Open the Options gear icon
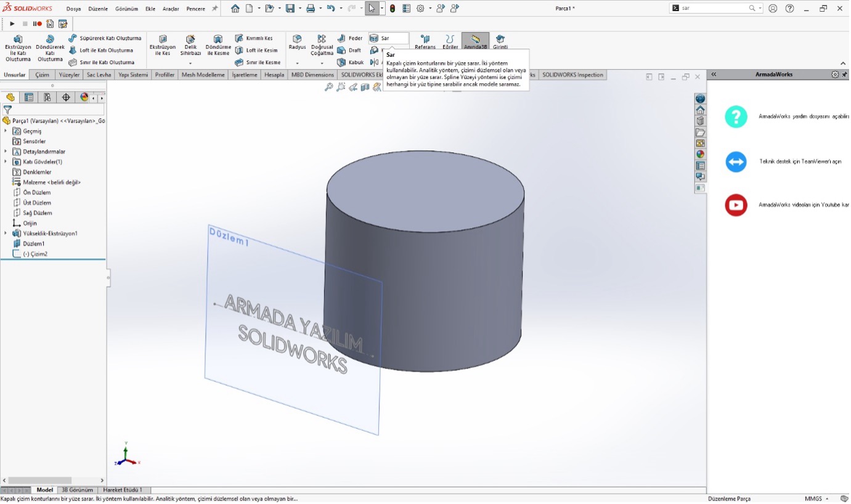 (x=420, y=9)
